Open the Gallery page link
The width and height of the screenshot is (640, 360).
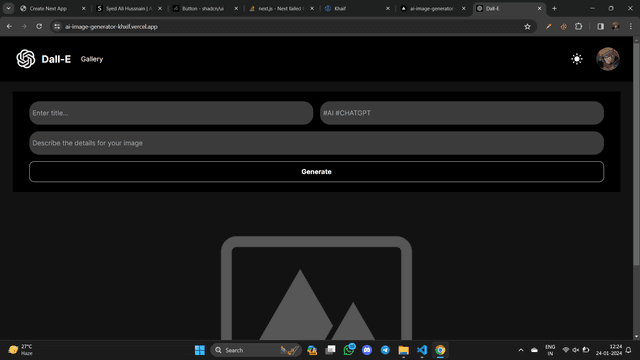pyautogui.click(x=92, y=59)
